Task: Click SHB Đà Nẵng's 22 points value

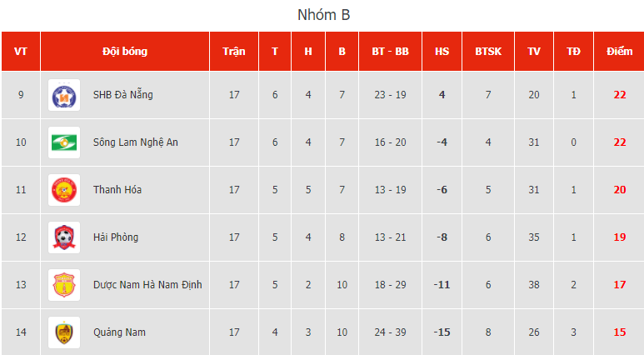Action: coord(619,95)
